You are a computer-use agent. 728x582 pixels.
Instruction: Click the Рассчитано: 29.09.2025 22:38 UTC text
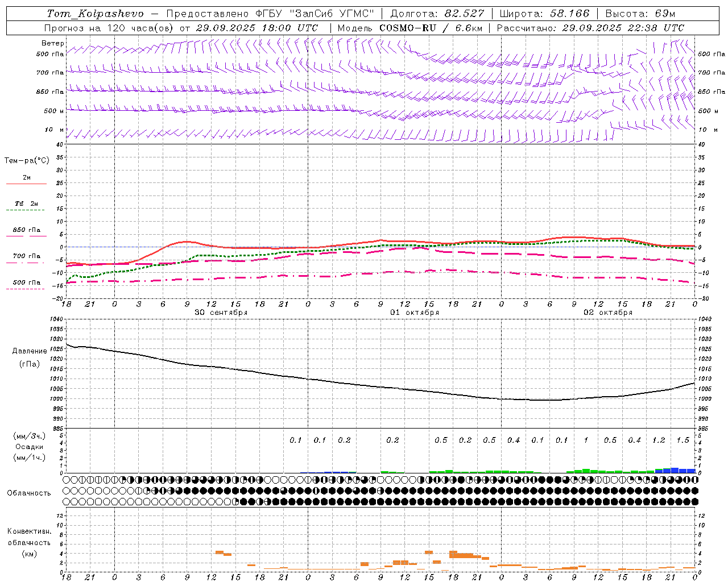point(590,28)
